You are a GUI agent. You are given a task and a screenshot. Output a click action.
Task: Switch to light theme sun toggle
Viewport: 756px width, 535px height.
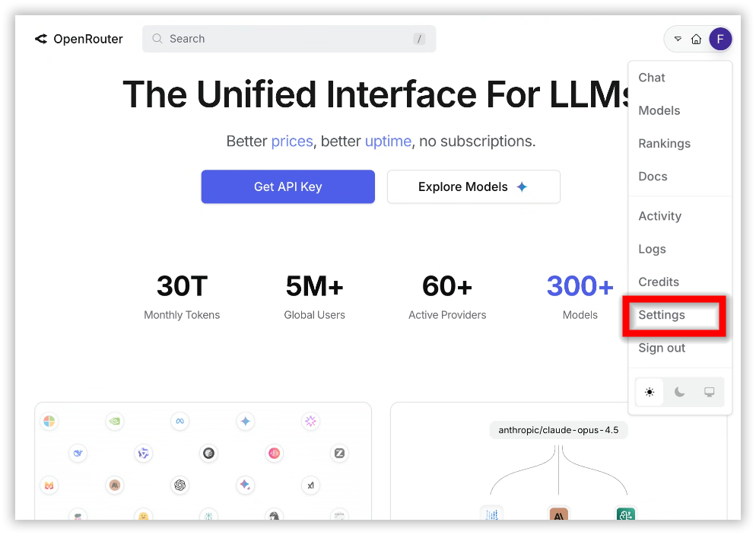(650, 392)
